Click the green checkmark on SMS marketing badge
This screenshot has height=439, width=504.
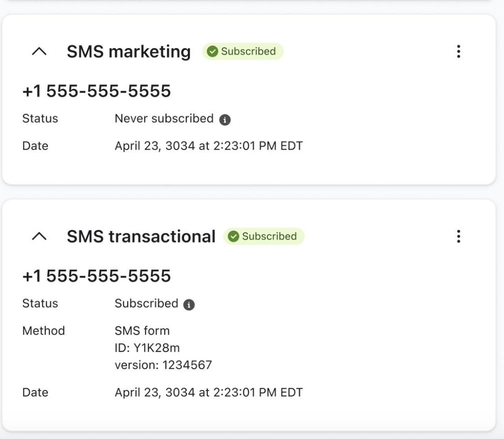(213, 51)
